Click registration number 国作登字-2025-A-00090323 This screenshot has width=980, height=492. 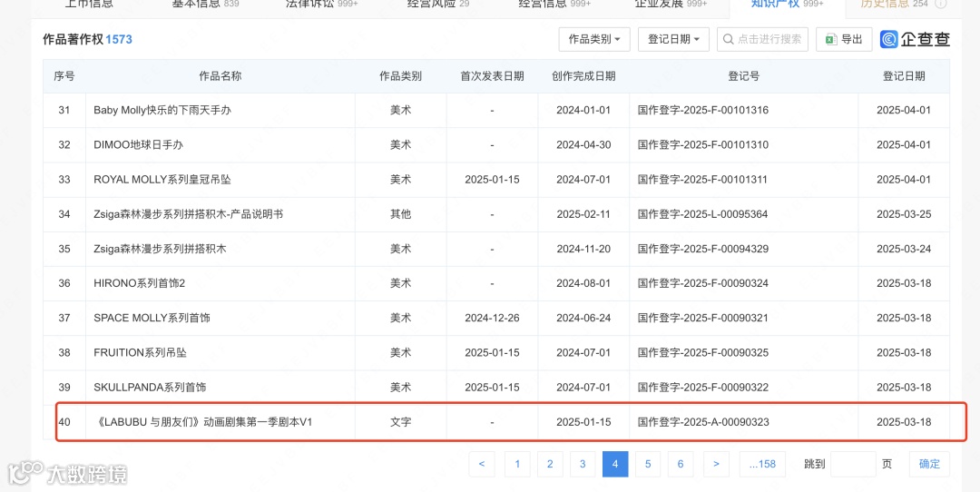(x=703, y=422)
